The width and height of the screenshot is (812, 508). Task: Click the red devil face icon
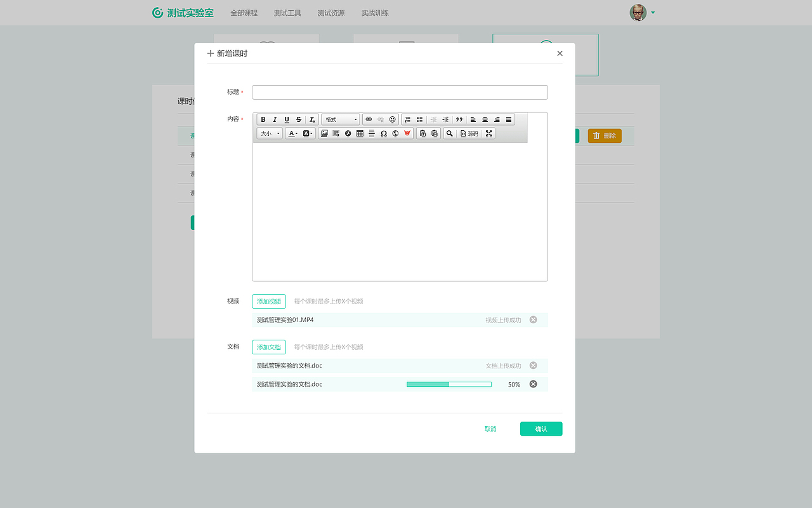tap(407, 133)
